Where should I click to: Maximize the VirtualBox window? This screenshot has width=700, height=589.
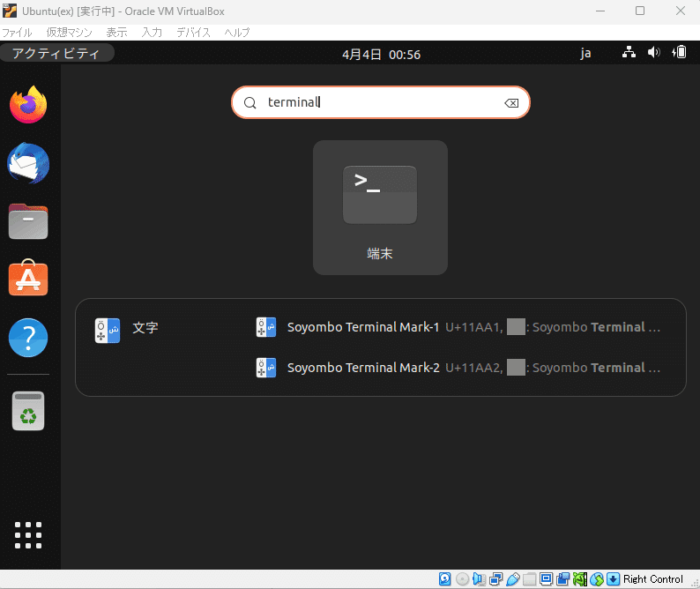tap(640, 11)
